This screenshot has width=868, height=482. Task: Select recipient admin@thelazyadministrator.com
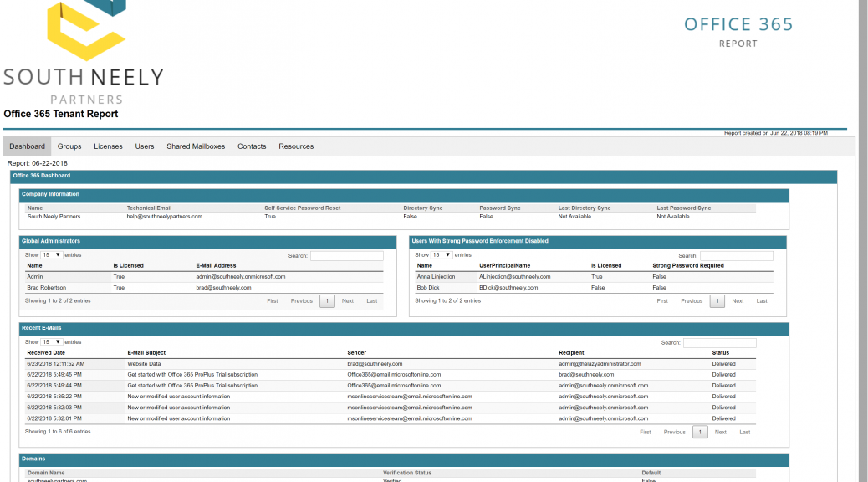[600, 364]
